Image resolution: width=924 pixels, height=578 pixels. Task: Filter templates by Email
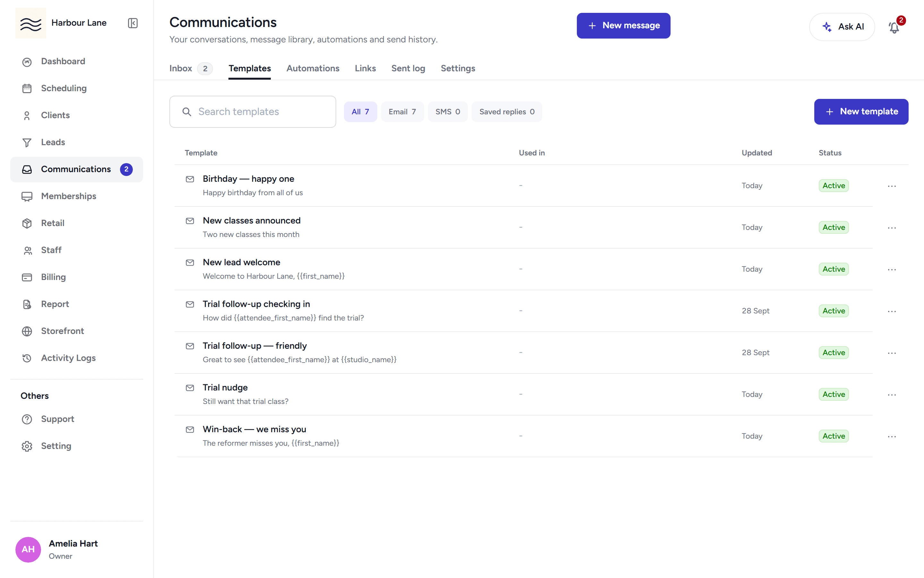point(402,112)
